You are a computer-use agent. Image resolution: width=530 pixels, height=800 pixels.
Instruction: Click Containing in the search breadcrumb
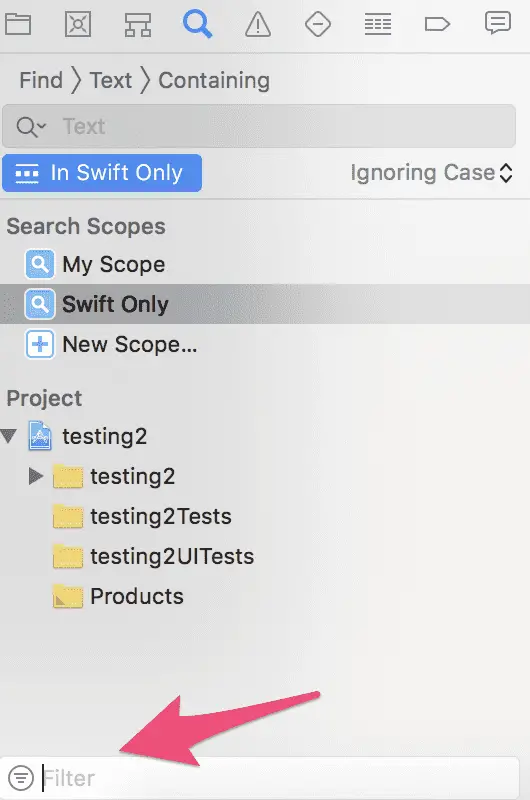214,80
